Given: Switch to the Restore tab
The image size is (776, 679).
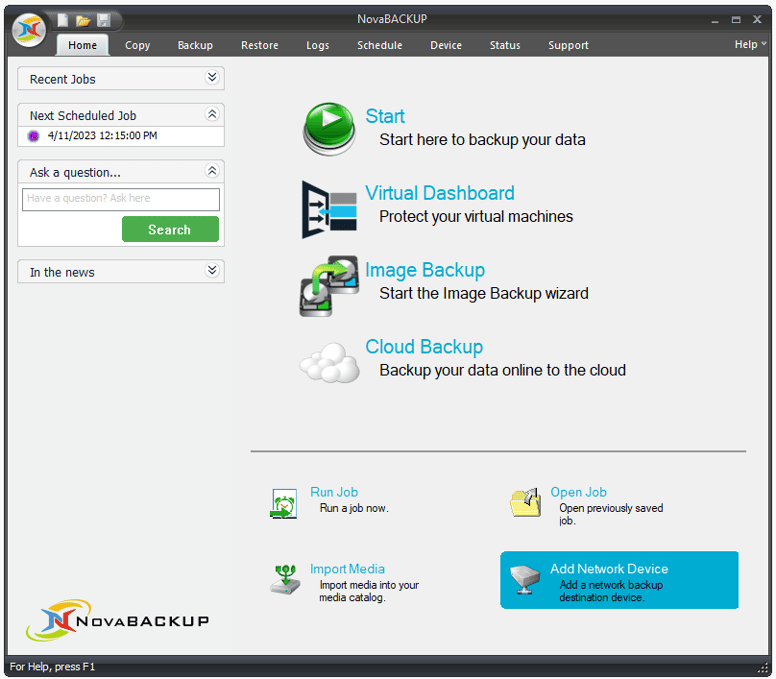Looking at the screenshot, I should tap(259, 45).
